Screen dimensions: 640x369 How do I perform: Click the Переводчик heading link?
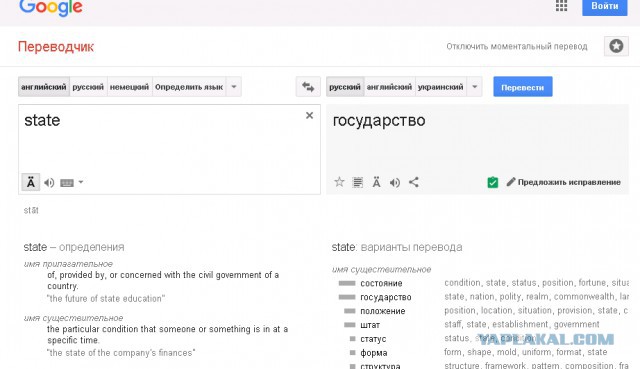56,47
